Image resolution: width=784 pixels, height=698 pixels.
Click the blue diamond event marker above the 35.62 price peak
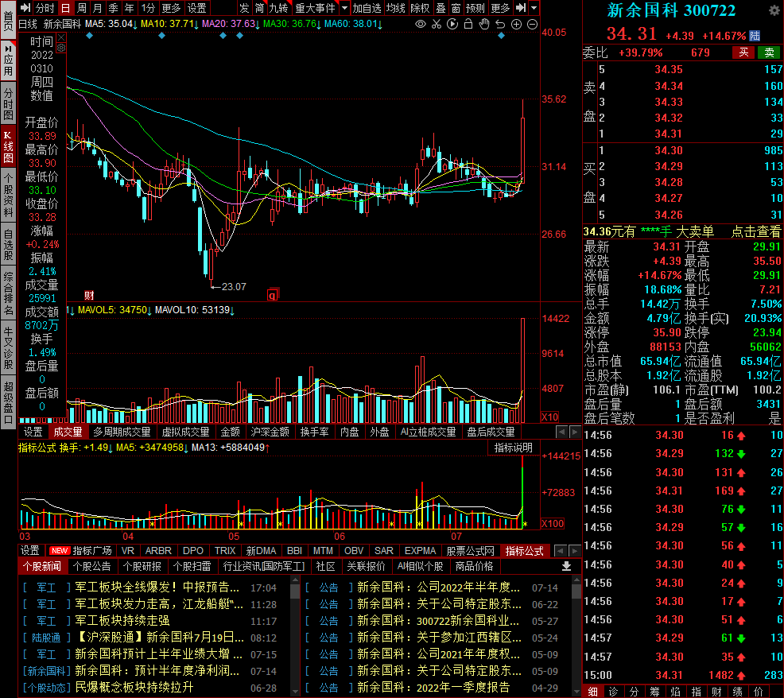tap(502, 36)
